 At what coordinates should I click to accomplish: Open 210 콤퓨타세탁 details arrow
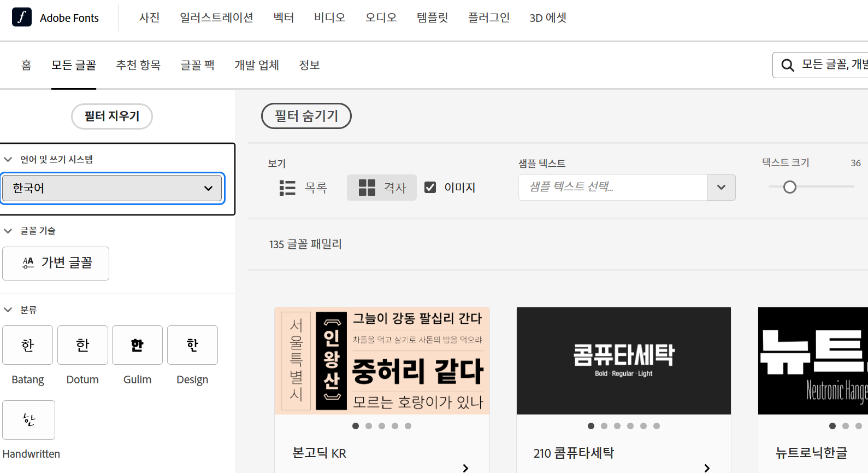point(707,468)
